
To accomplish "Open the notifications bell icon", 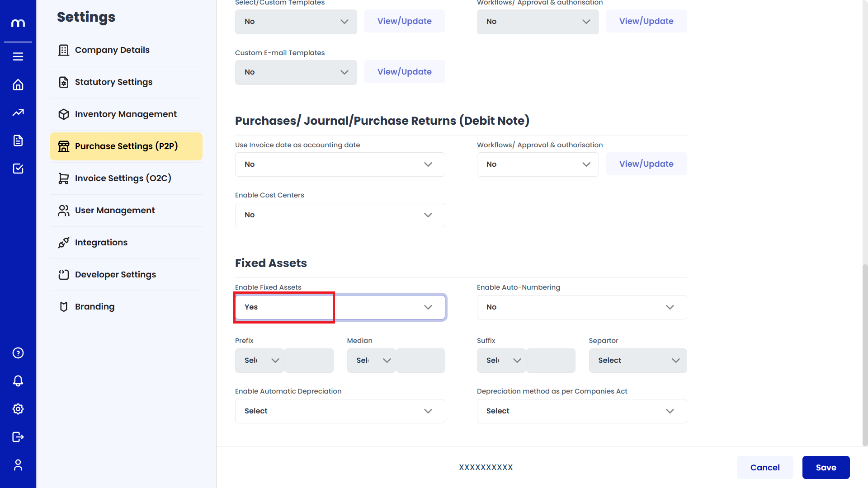I will [18, 381].
